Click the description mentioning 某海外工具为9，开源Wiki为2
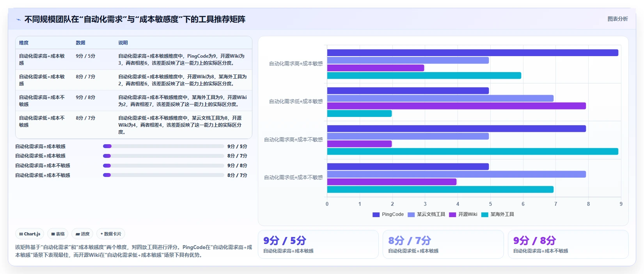This screenshot has height=274, width=644. 182,101
